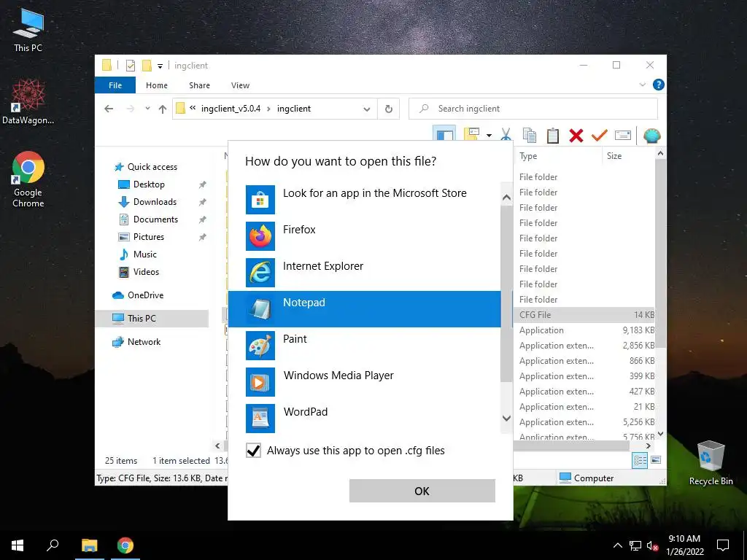This screenshot has width=747, height=560.
Task: Open Explorer help question mark icon
Action: [x=659, y=85]
